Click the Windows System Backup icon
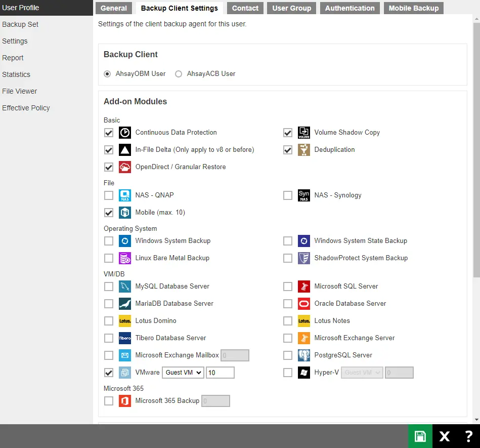480x448 pixels. click(x=125, y=241)
